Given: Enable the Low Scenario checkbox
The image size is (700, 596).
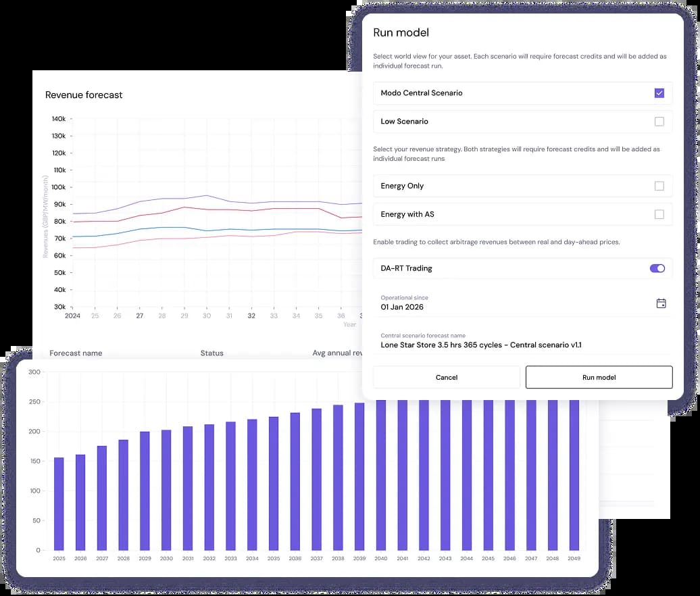Looking at the screenshot, I should point(659,122).
